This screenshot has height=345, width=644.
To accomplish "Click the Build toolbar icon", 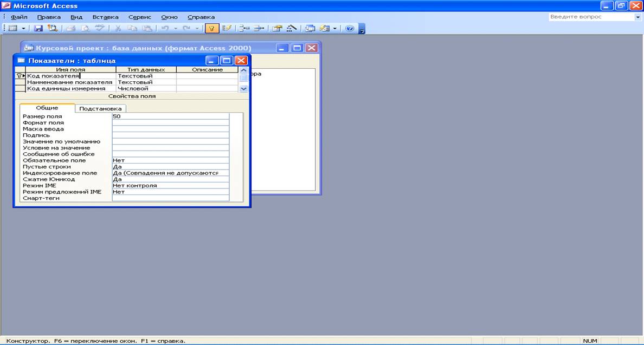I will 291,28.
